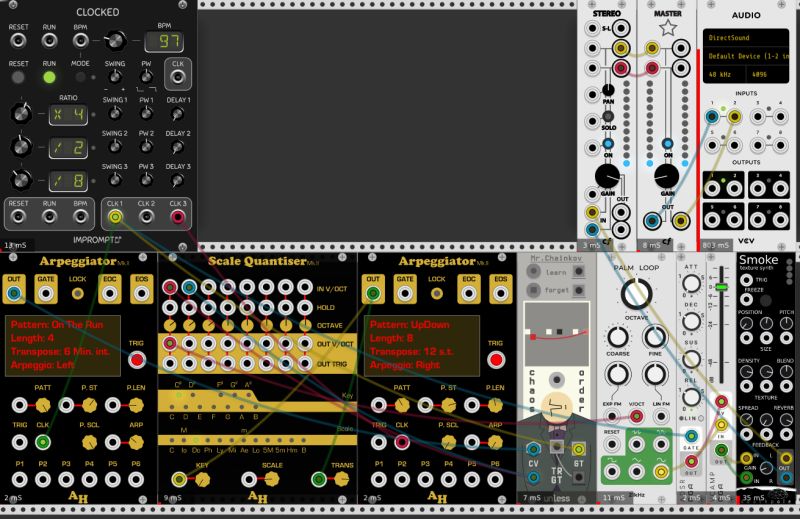Click the MODE button on Clocked
The image size is (800, 519).
tap(80, 78)
